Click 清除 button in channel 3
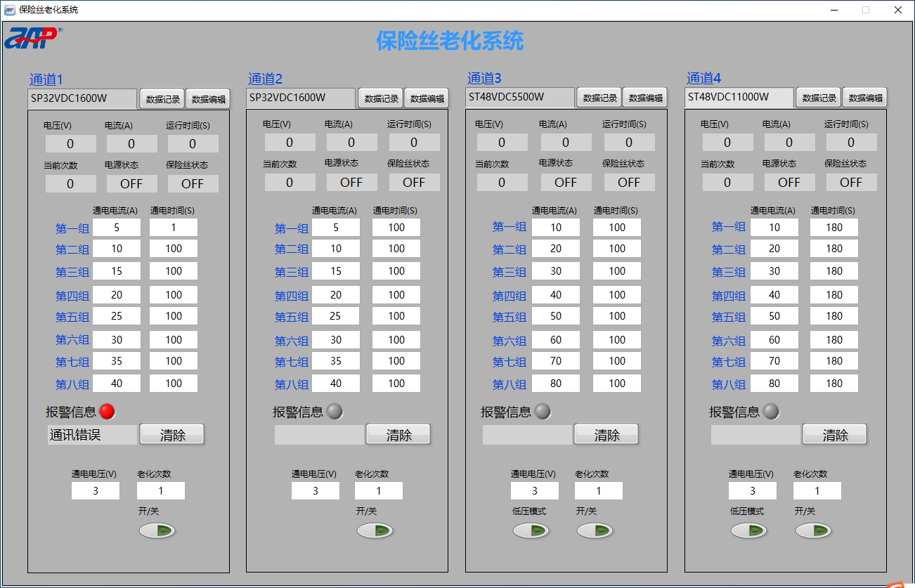This screenshot has width=915, height=588. point(606,434)
